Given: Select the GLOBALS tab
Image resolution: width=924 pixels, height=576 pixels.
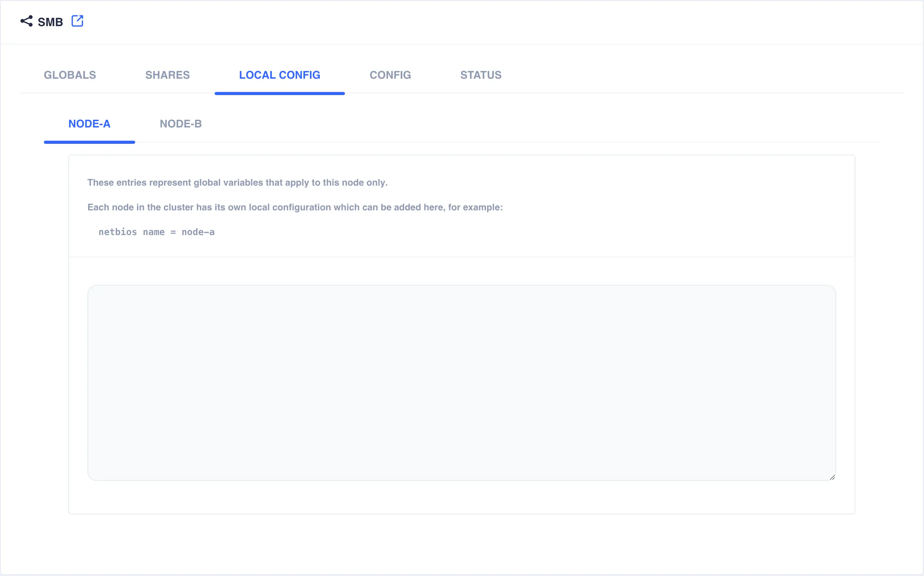Looking at the screenshot, I should [70, 75].
